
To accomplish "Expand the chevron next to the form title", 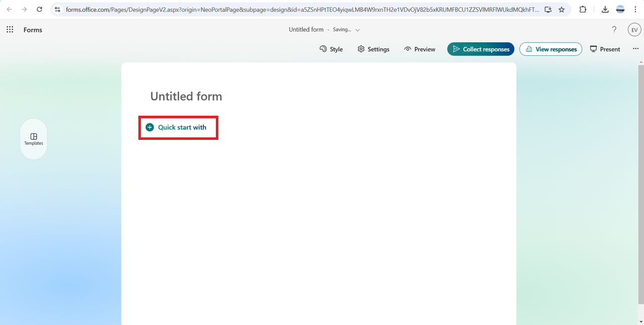I will pos(358,30).
